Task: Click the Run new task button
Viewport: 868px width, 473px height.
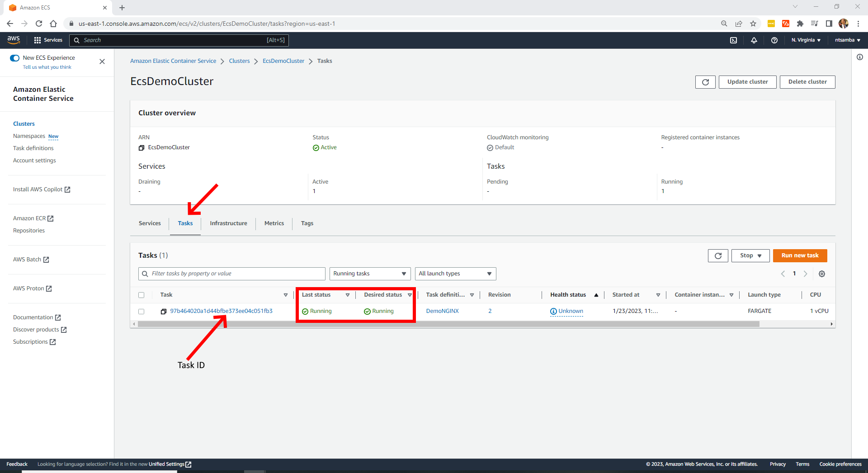Action: tap(799, 255)
